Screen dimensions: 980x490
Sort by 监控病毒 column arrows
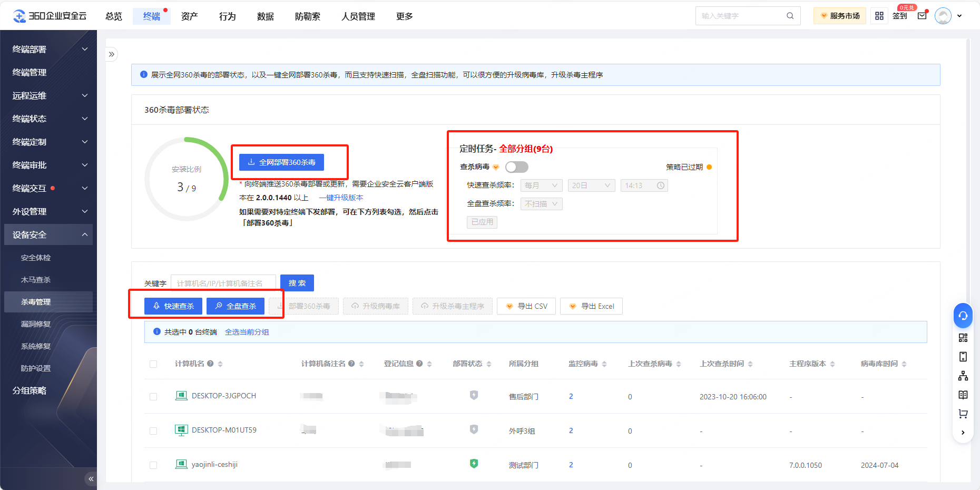tap(604, 364)
